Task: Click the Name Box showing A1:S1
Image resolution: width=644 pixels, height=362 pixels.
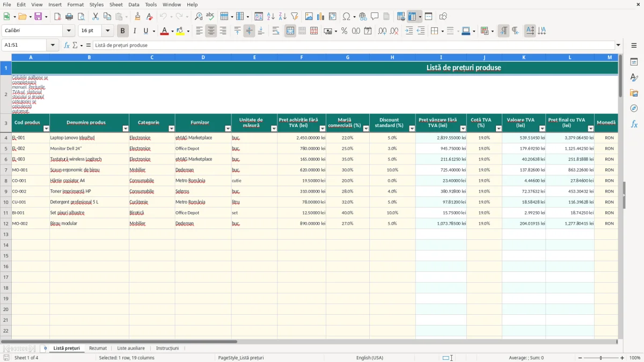Action: (x=25, y=45)
